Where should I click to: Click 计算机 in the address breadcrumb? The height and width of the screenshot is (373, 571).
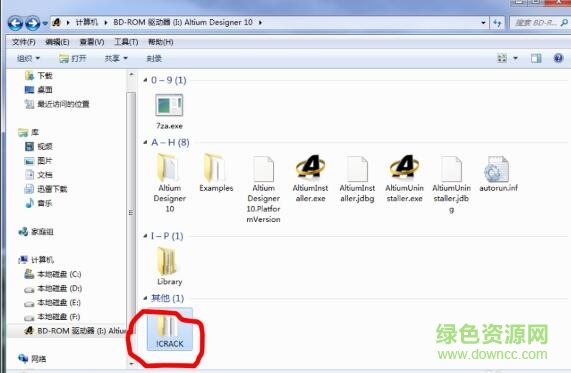coord(86,23)
